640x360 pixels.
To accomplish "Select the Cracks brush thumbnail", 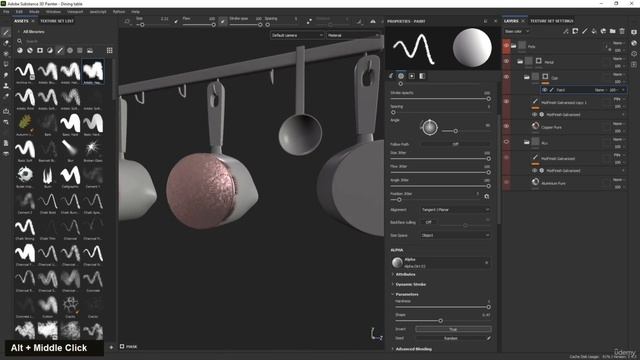I will pos(70,304).
